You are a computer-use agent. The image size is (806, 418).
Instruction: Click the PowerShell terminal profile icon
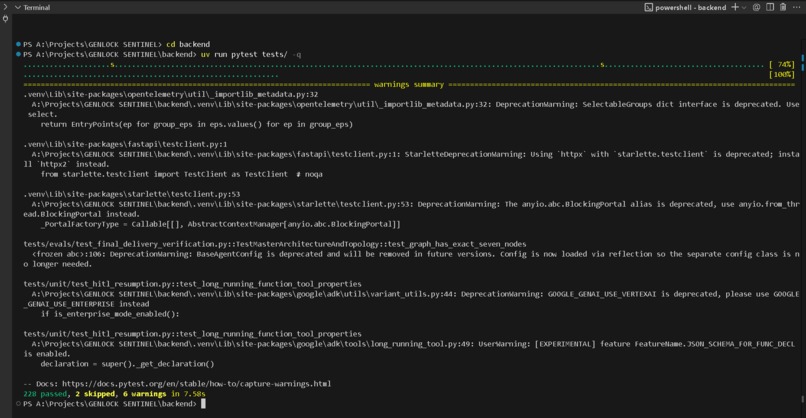point(649,7)
